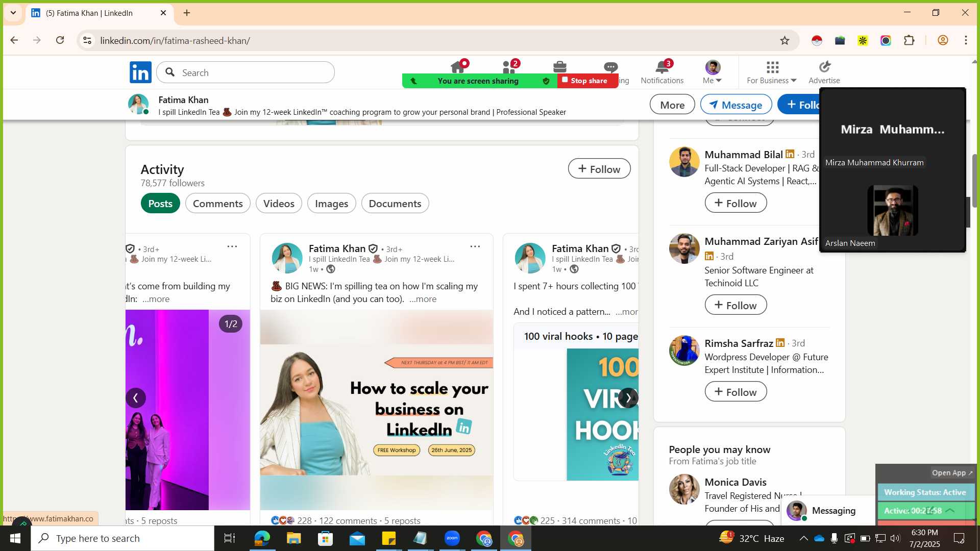Open File Explorer from the taskbar
The height and width of the screenshot is (551, 980).
293,538
